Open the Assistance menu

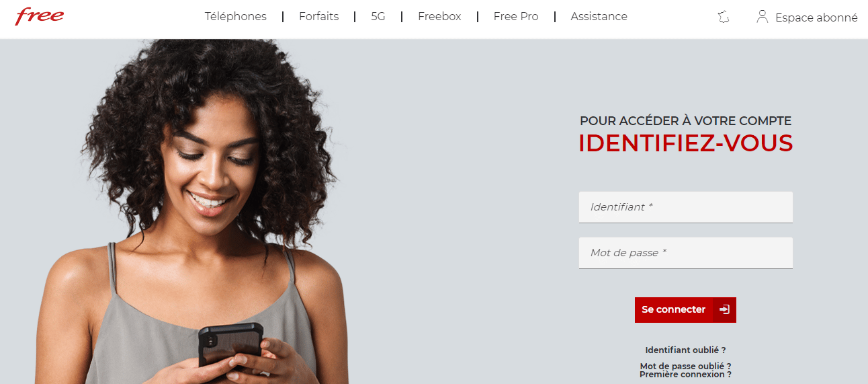(x=599, y=17)
